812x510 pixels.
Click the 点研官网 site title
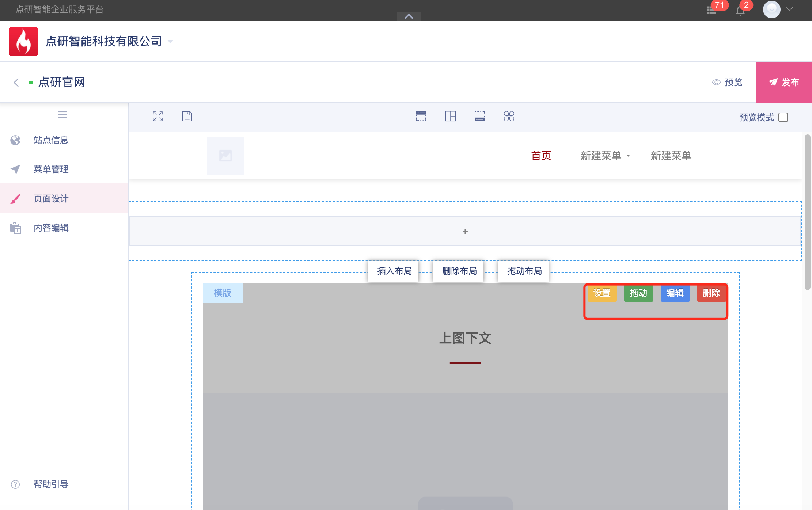coord(62,82)
